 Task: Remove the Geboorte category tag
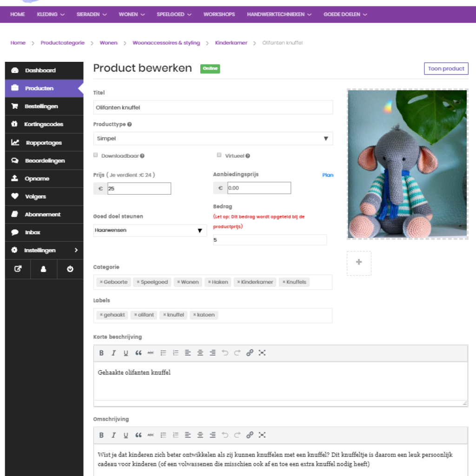click(101, 282)
